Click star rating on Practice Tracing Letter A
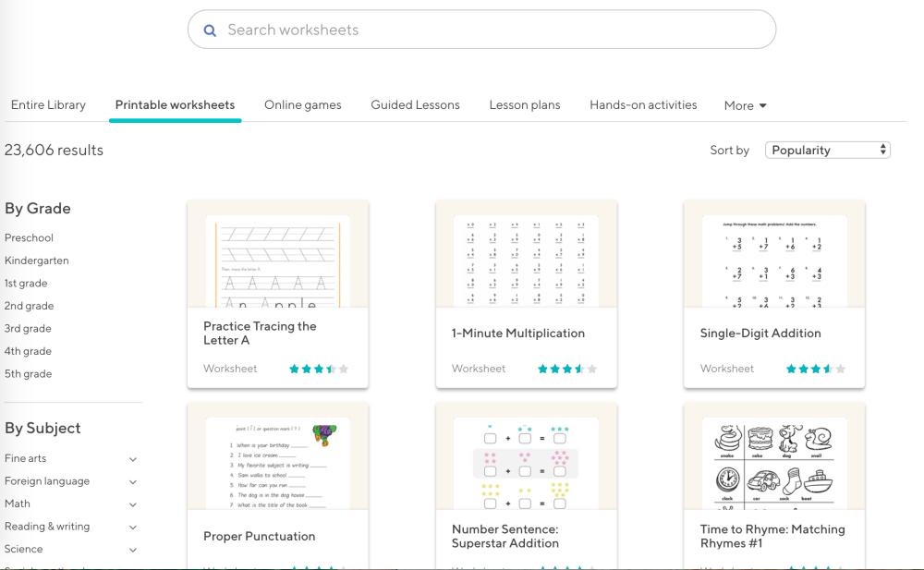This screenshot has height=570, width=924. (x=319, y=369)
